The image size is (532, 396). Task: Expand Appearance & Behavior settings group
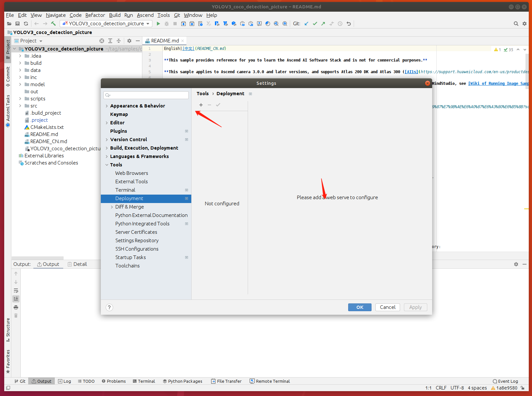[107, 106]
